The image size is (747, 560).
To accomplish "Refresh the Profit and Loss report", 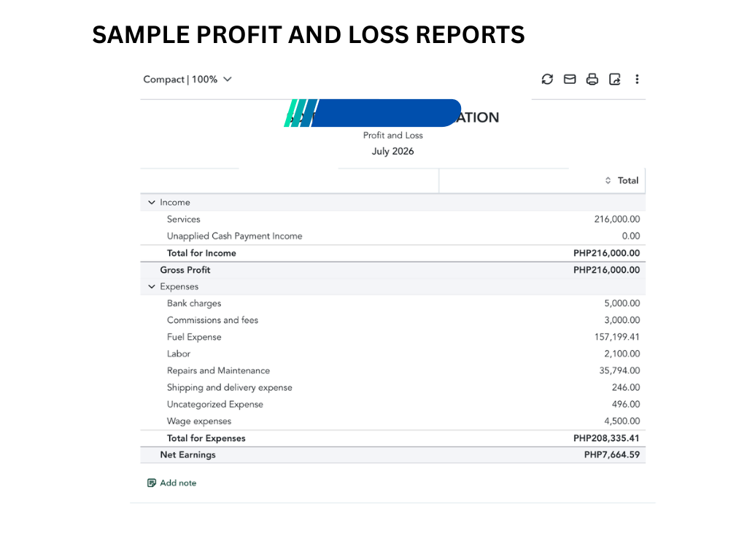I will point(547,79).
